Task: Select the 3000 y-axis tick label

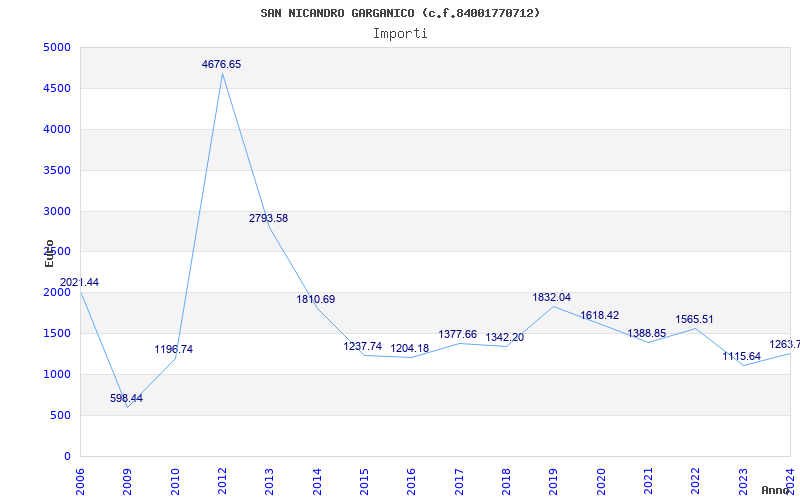Action: pos(57,211)
